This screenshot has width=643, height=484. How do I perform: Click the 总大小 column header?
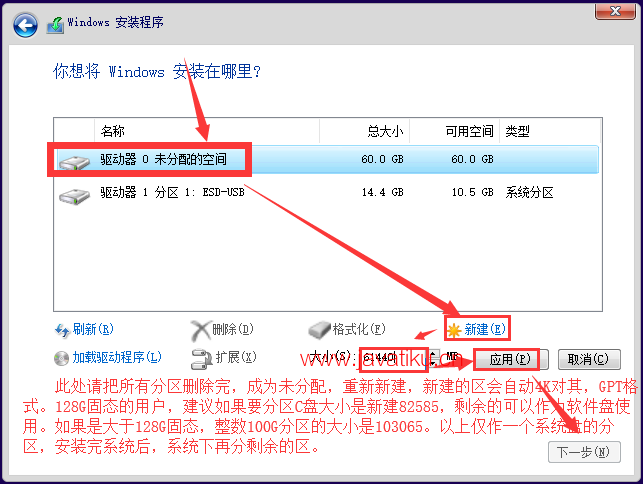(x=365, y=131)
